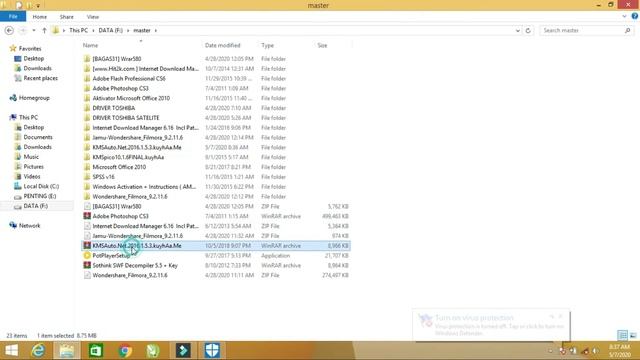Click the Turn on virus protection notification
640x360 pixels.
(x=491, y=325)
